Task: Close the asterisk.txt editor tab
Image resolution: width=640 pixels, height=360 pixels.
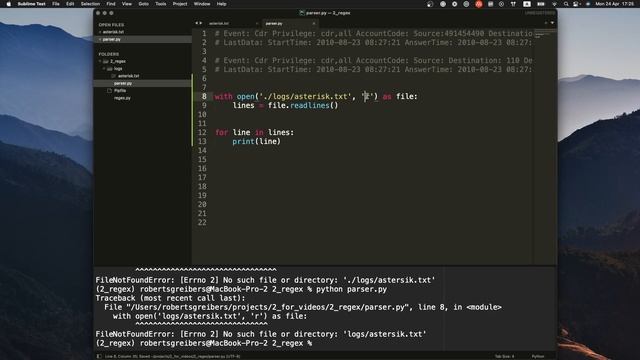Action: tap(256, 24)
